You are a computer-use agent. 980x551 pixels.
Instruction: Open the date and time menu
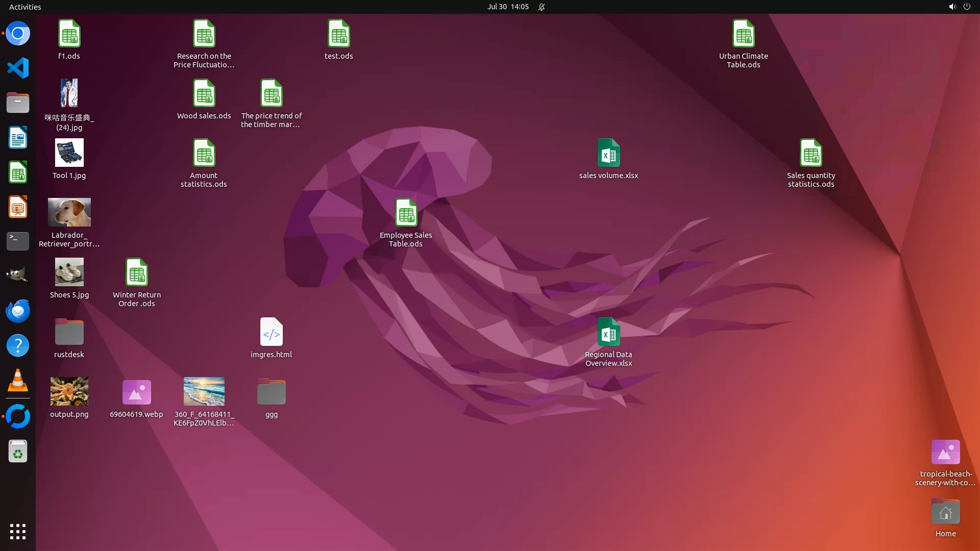[508, 7]
